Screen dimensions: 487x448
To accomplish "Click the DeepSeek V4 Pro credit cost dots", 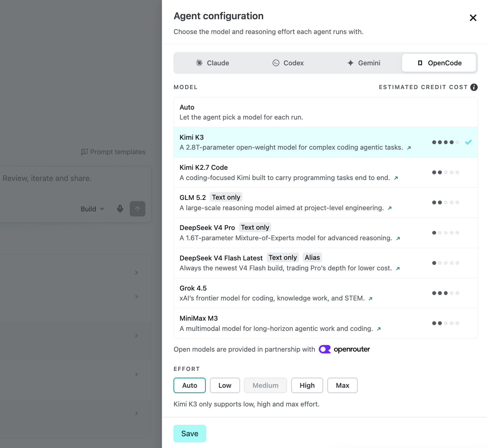I will click(x=446, y=233).
